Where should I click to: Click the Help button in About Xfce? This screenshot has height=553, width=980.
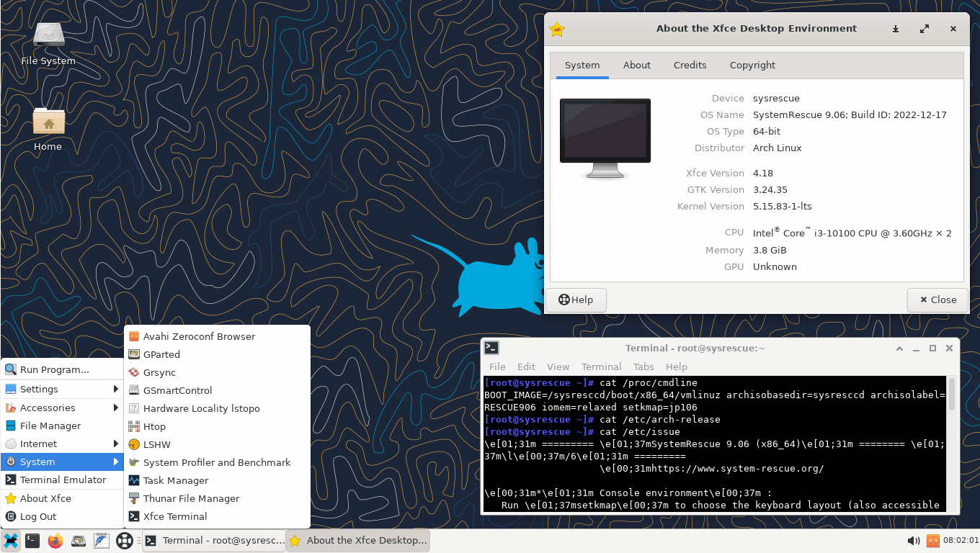coord(576,300)
